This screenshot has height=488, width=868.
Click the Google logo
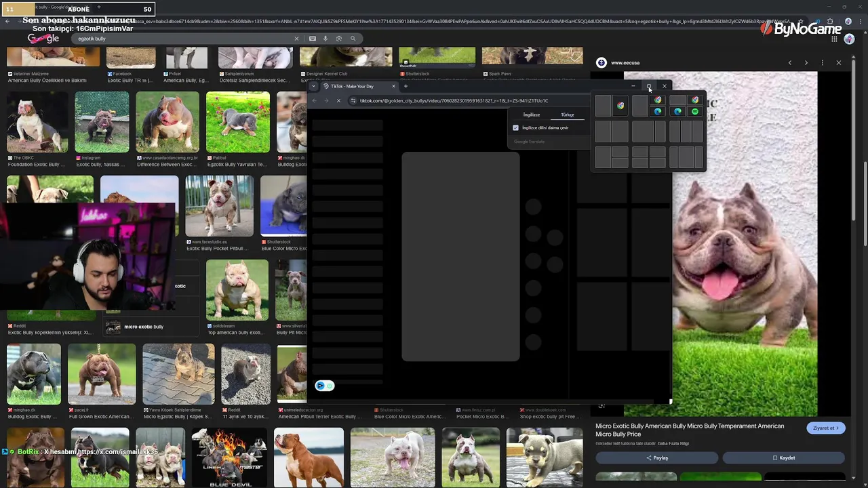43,39
